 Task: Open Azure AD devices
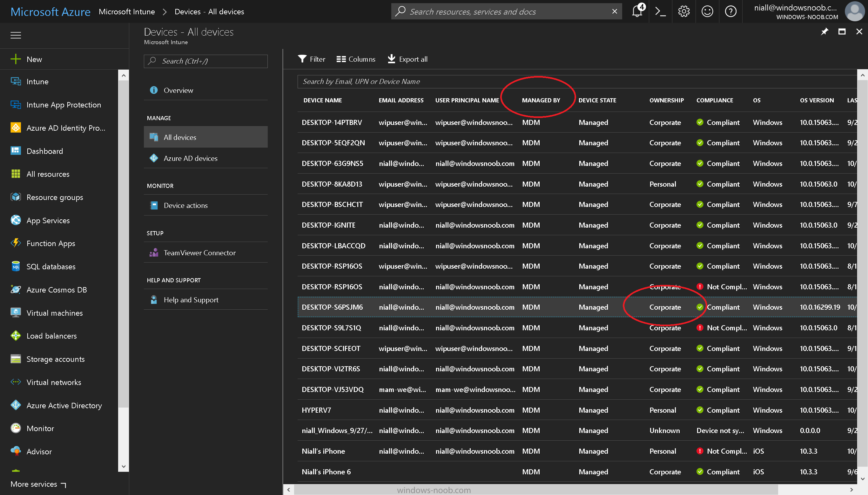205,158
